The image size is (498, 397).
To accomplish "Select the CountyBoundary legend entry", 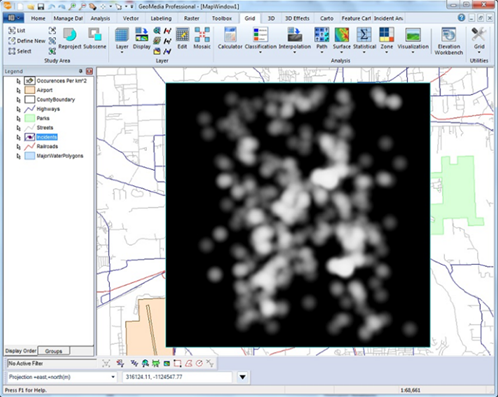I will click(56, 99).
